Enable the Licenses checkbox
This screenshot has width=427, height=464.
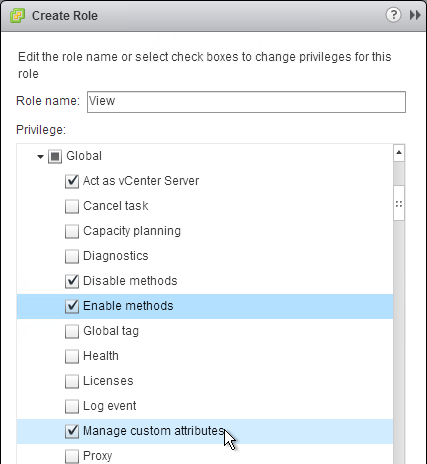pyautogui.click(x=72, y=381)
